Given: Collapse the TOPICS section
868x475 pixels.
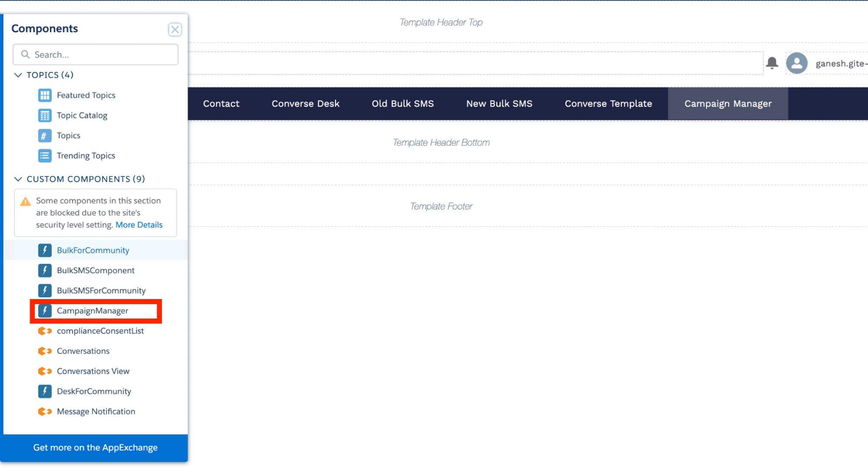Looking at the screenshot, I should point(18,75).
